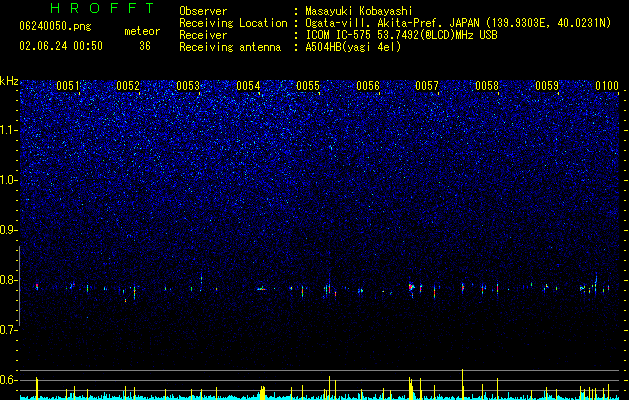Screen dimensions: 629x400
Task: Click the 0.9 frequency axis label
Action: pyautogui.click(x=9, y=230)
